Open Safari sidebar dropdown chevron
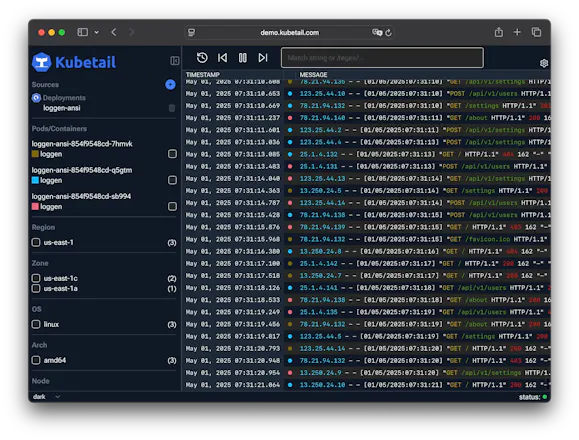The image size is (579, 440). point(96,32)
